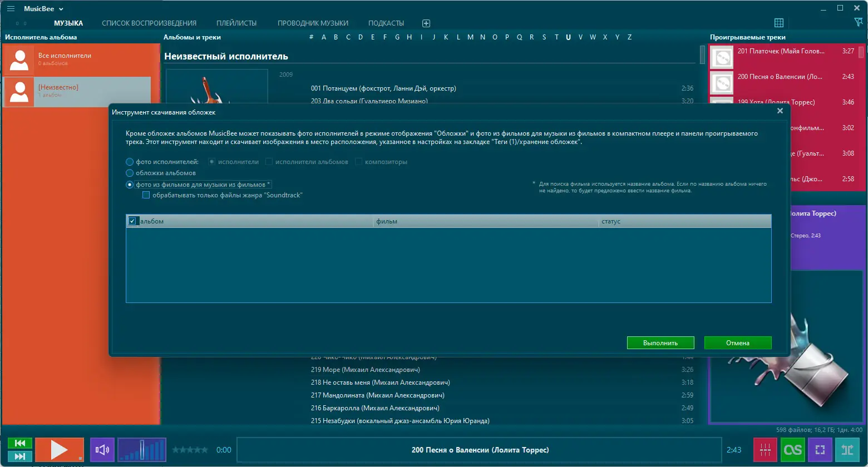
Task: Start playback with the Play button
Action: [59, 450]
